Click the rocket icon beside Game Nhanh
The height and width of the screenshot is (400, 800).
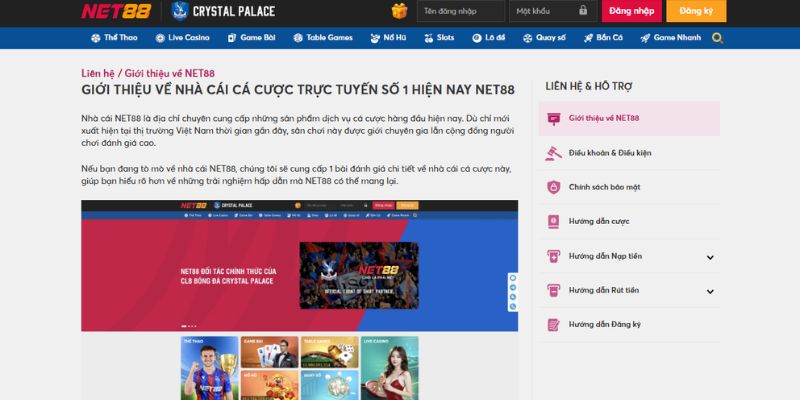[645, 38]
